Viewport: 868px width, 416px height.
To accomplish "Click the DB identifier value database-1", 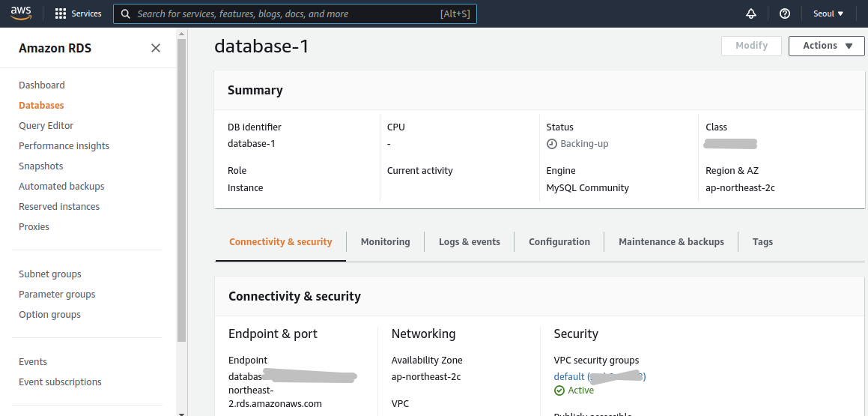I will tap(252, 144).
